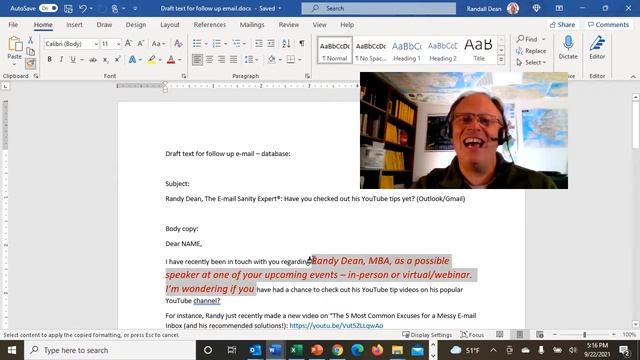The height and width of the screenshot is (360, 640).
Task: Toggle italic formatting
Action: pos(61,60)
